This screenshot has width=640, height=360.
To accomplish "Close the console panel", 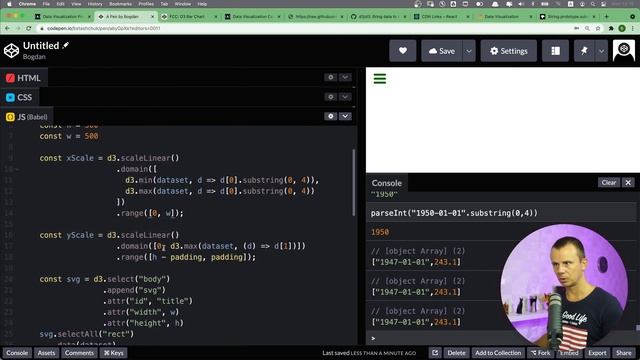I will [x=628, y=182].
